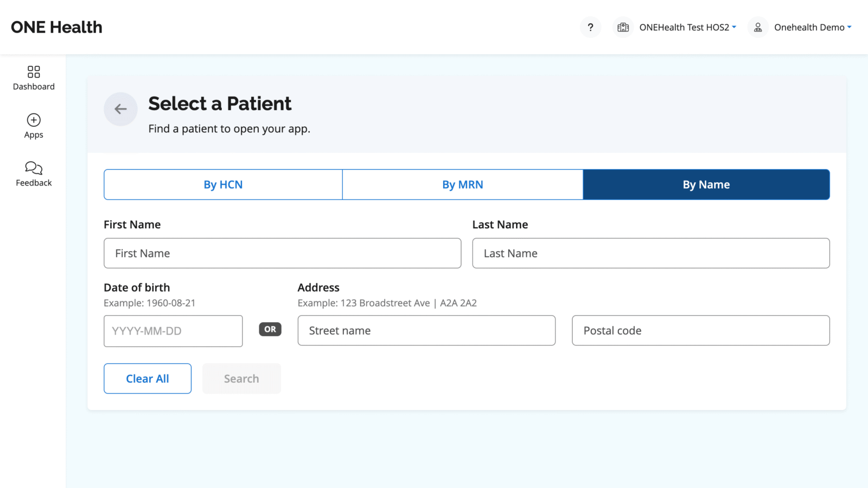Open Apps via the plus icon
Image resolution: width=868 pixels, height=488 pixels.
click(34, 120)
